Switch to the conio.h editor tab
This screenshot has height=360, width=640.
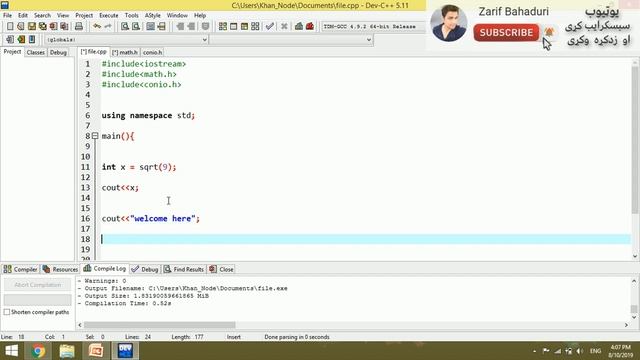point(153,52)
